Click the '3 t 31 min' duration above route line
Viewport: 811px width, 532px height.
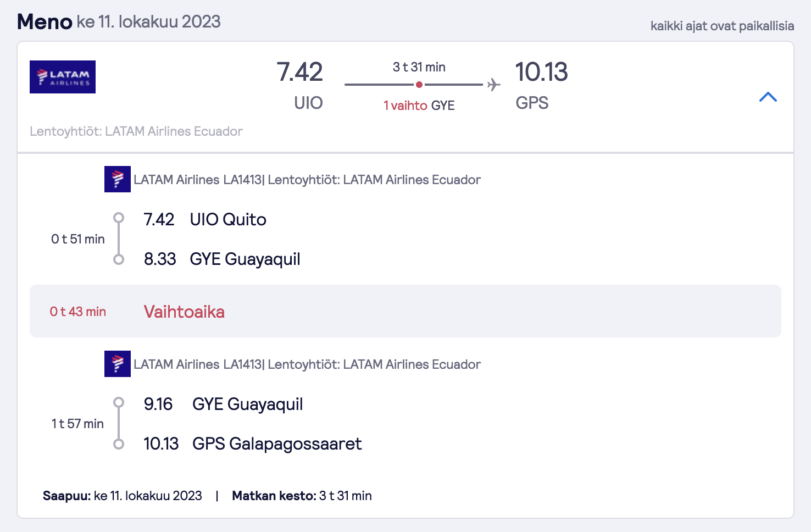click(x=419, y=67)
